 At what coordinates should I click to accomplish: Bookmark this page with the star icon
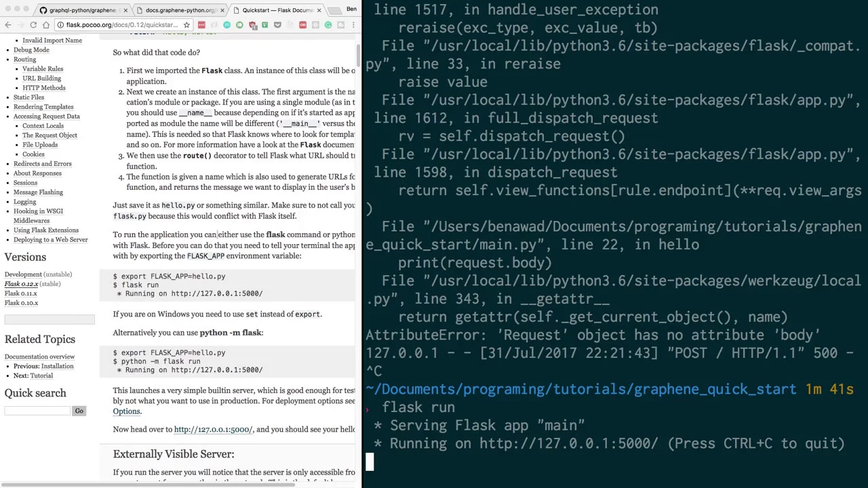(x=186, y=25)
